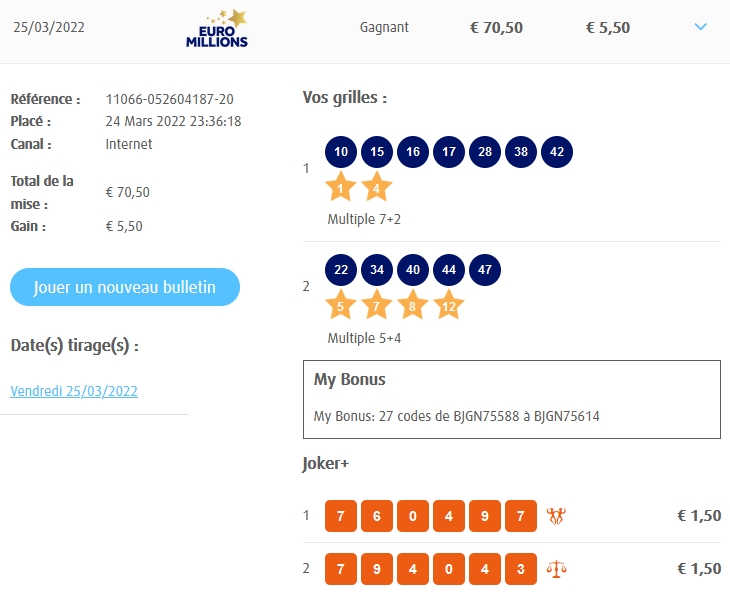Collapse the ticket details chevron
This screenshot has height=602, width=730.
point(700,27)
